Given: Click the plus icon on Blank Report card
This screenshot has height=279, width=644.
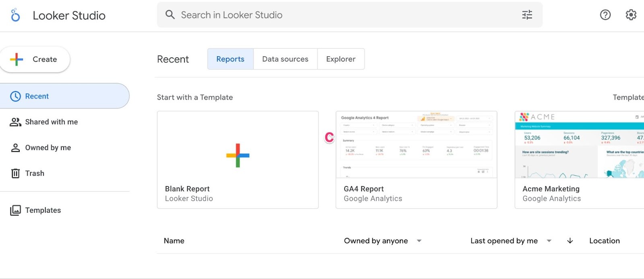Looking at the screenshot, I should point(238,155).
